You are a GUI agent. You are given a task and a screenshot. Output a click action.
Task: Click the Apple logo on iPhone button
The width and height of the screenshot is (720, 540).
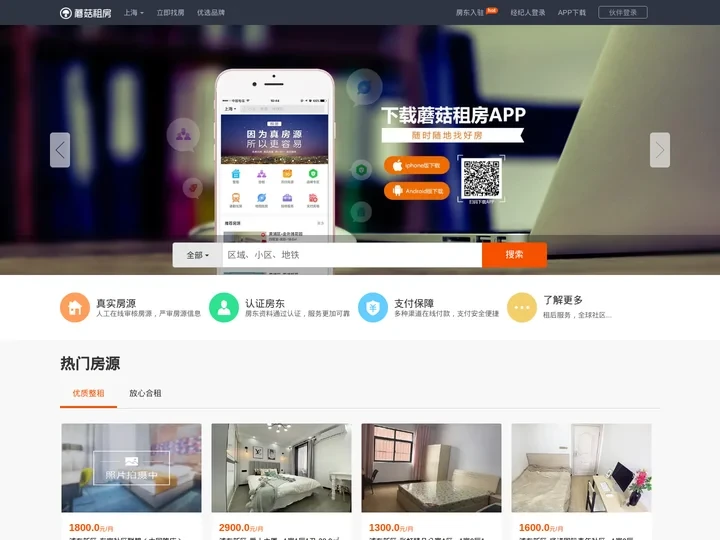(397, 165)
